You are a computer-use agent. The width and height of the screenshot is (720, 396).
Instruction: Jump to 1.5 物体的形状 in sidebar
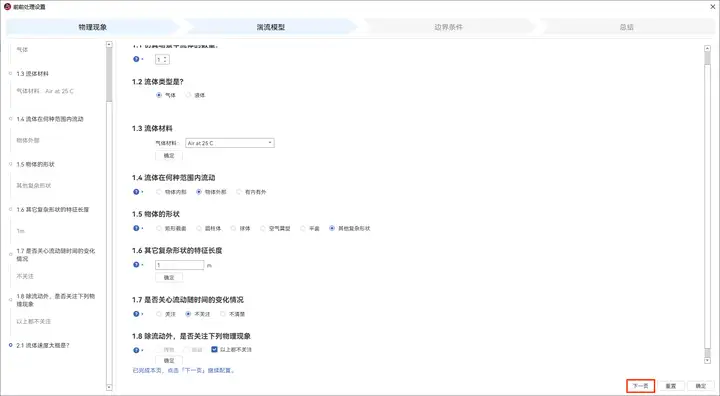pos(35,164)
